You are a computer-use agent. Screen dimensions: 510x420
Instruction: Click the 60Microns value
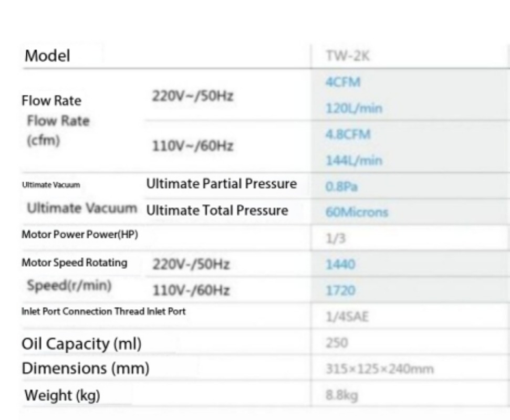(357, 212)
